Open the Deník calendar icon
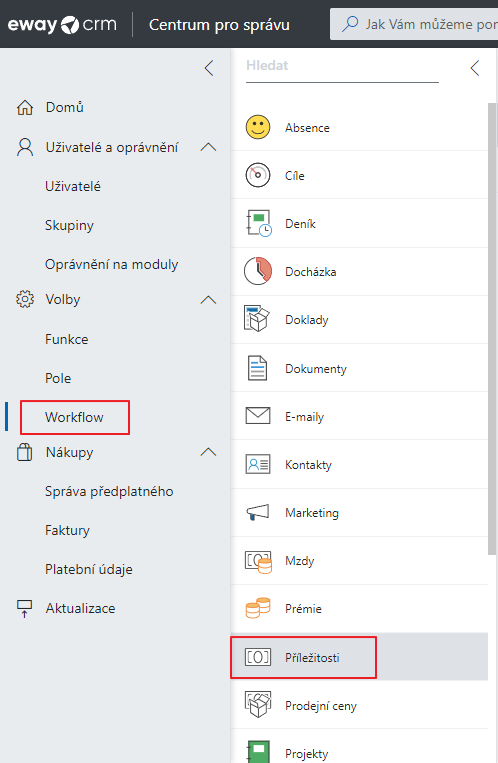This screenshot has height=763, width=498. [258, 223]
